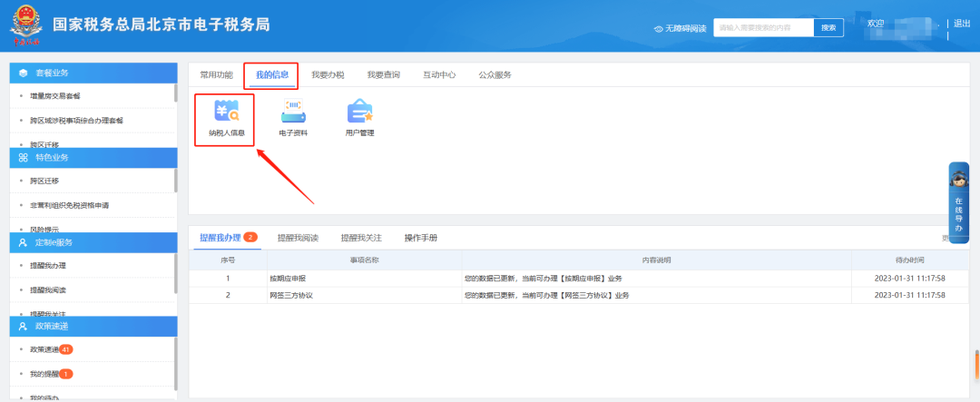This screenshot has height=402, width=980.
Task: Open 跨区域涉税事项综合办理套餐 in the sidebar
Action: click(x=76, y=121)
